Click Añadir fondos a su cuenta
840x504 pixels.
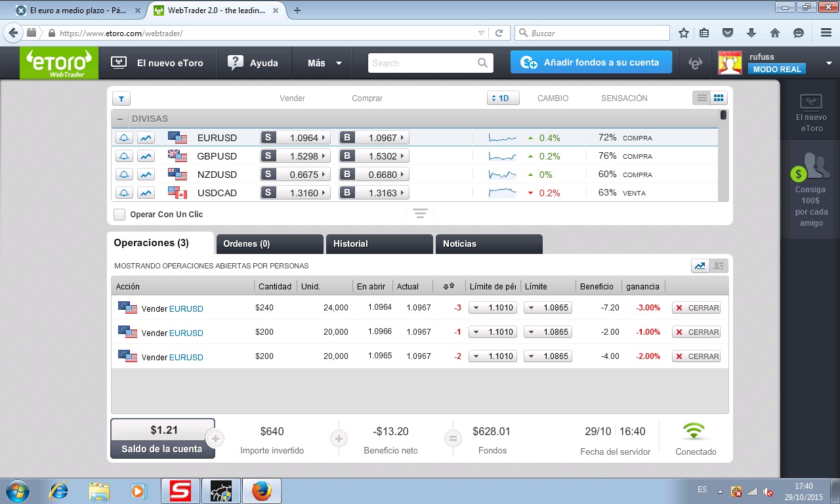pyautogui.click(x=591, y=62)
